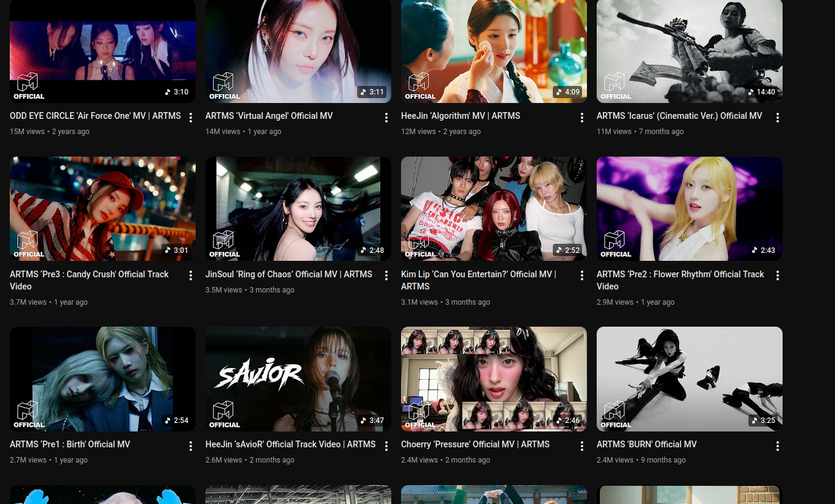The image size is (835, 504).
Task: Click the 'sAvioR' track video thumbnail
Action: [298, 379]
